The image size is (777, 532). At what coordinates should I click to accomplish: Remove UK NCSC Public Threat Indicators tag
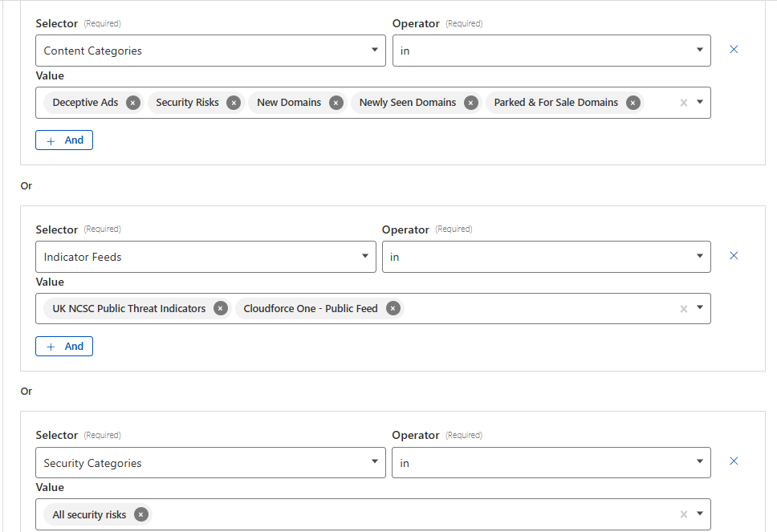(221, 309)
